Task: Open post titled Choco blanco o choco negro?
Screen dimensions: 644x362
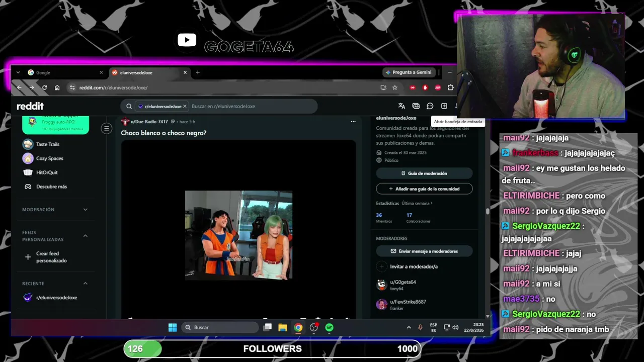Action: pos(164,133)
